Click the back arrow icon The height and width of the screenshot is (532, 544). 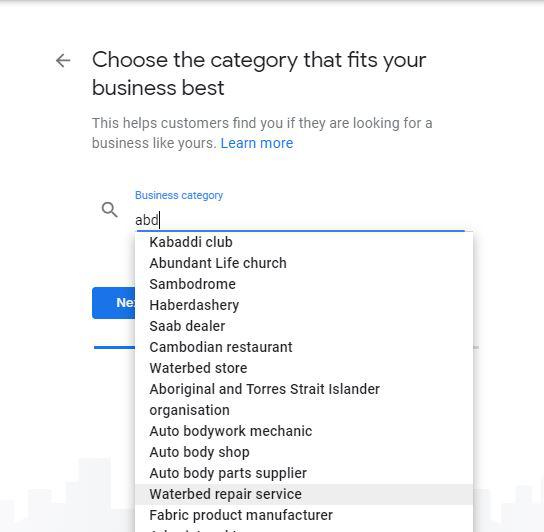pyautogui.click(x=63, y=61)
